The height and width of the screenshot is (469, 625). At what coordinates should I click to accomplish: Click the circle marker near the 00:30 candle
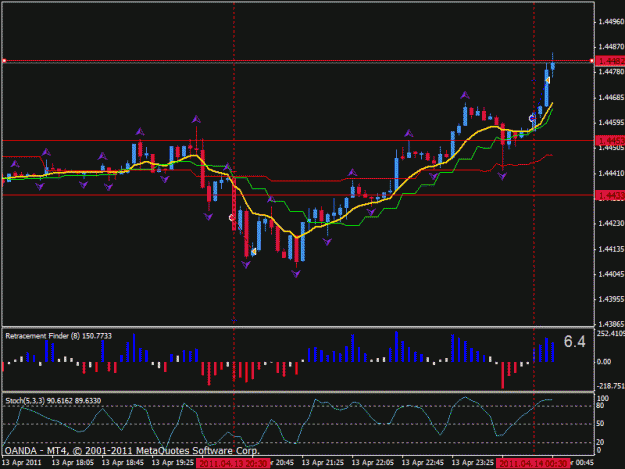click(532, 118)
